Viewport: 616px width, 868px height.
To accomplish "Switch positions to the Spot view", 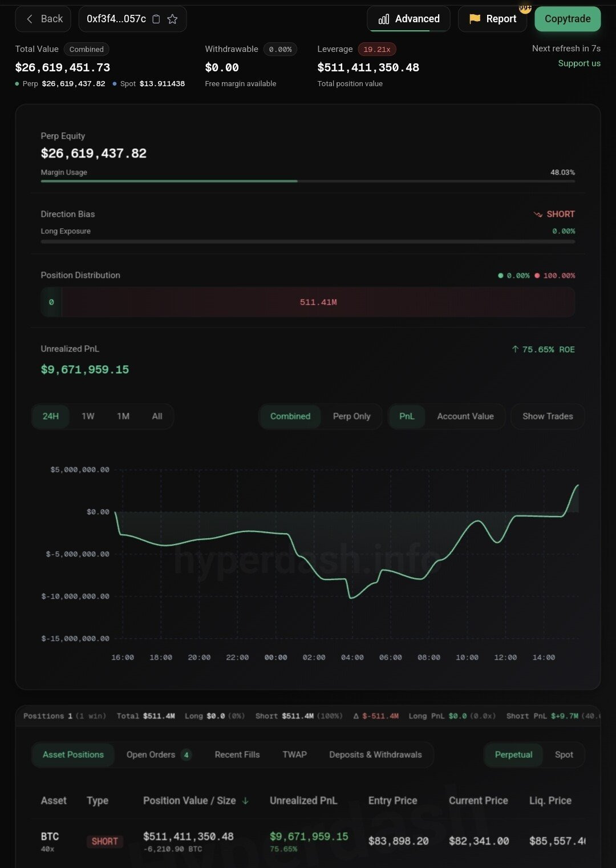I will pos(564,754).
